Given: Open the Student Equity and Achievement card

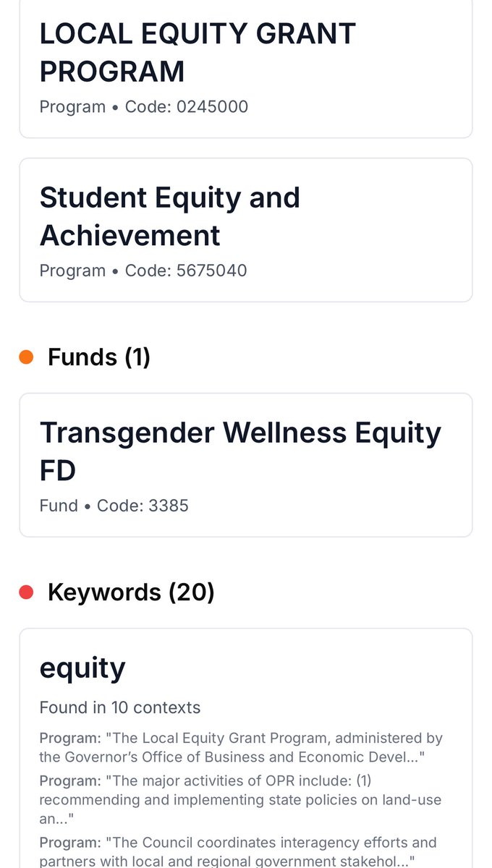Looking at the screenshot, I should tap(246, 230).
